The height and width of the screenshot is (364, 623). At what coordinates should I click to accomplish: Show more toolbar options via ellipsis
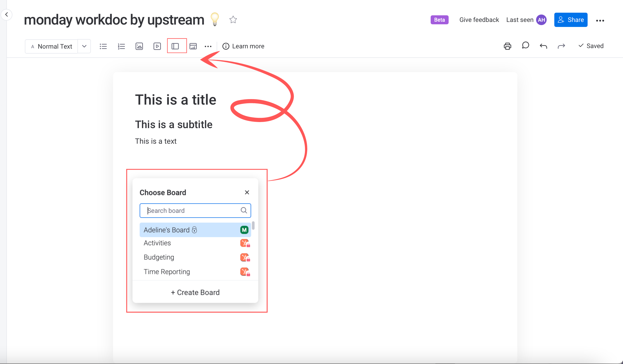click(x=208, y=46)
